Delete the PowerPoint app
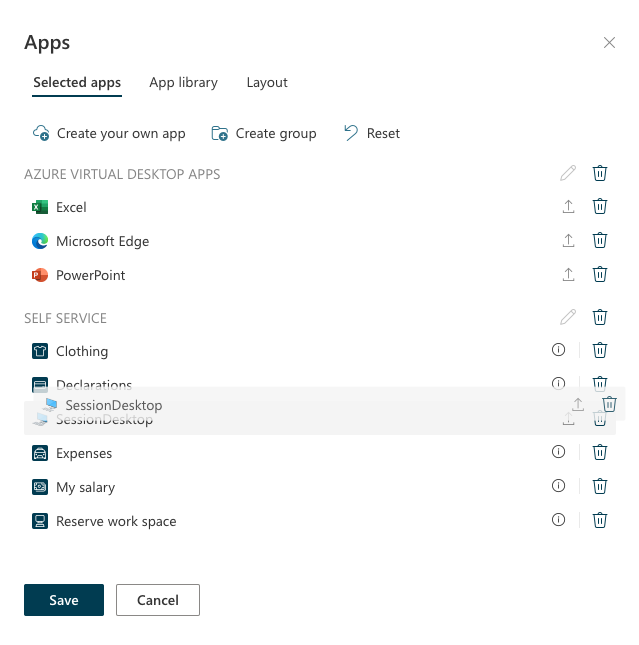 click(600, 275)
